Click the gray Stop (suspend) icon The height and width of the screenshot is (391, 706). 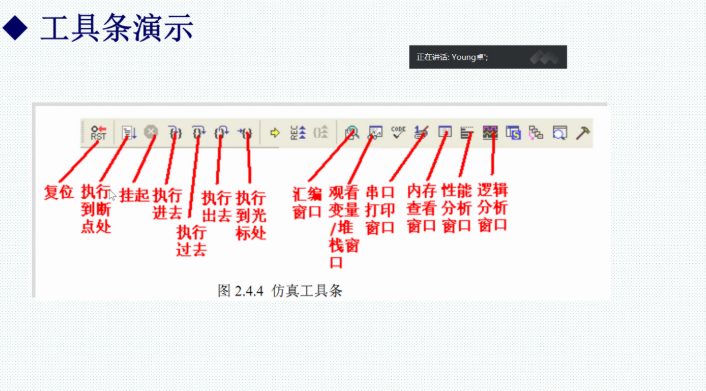[151, 132]
